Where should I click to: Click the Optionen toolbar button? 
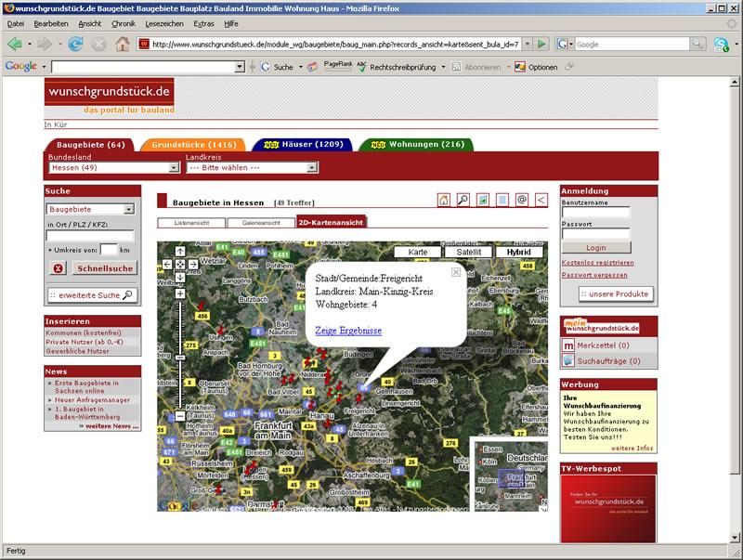(536, 67)
